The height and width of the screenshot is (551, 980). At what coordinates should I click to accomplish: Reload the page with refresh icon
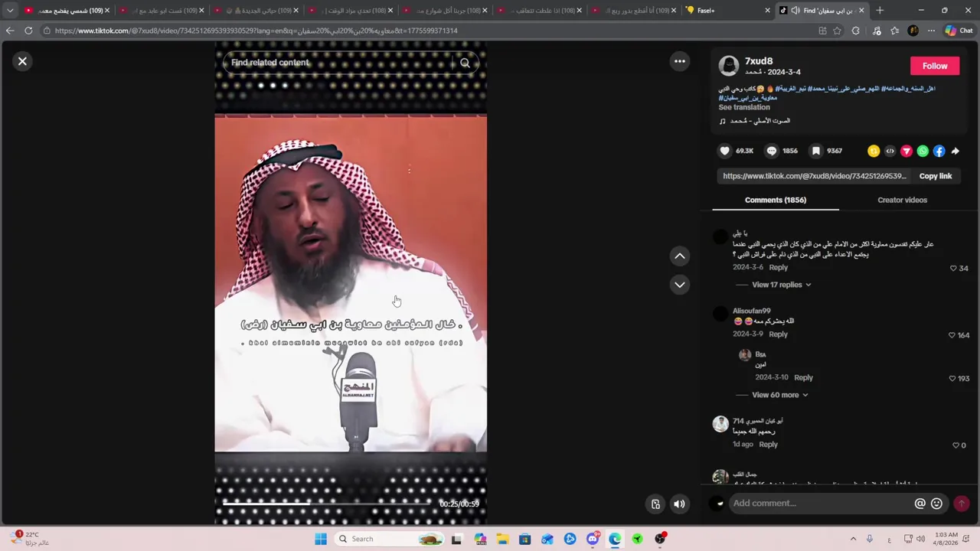[28, 31]
